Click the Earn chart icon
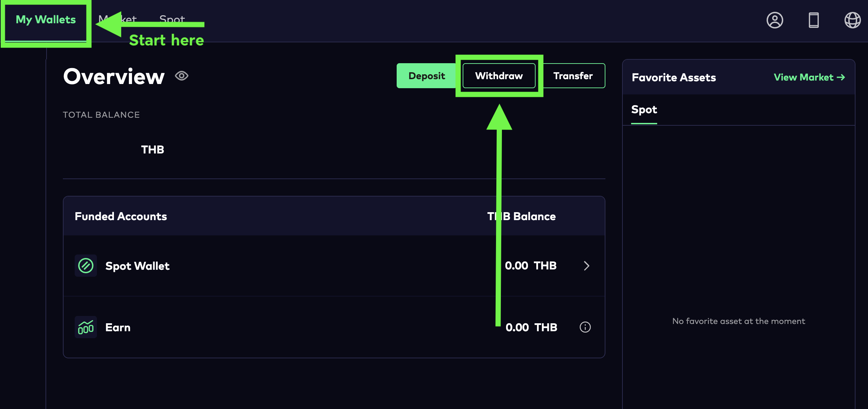Viewport: 868px width, 409px height. click(86, 327)
